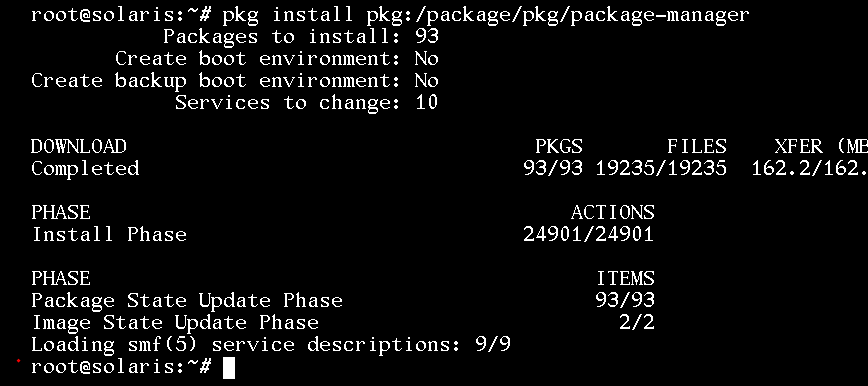868x386 pixels.
Task: Click 'Services to change: 10' line
Action: [307, 102]
